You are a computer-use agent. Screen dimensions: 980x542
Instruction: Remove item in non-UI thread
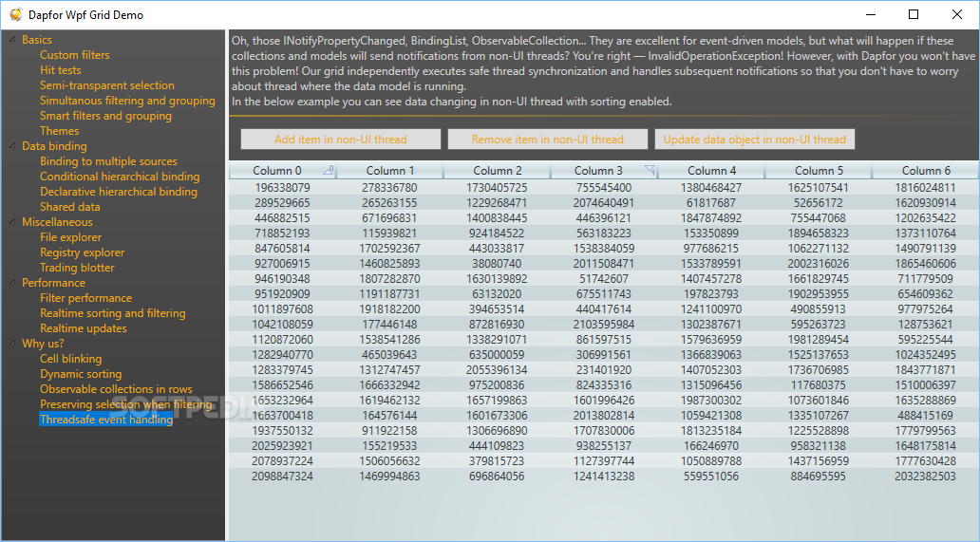click(548, 140)
